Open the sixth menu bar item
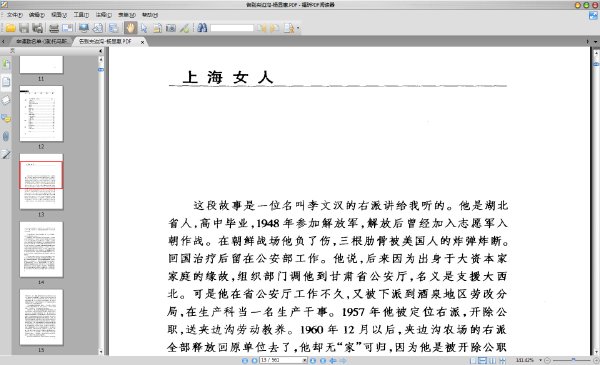Screen dimensions: 600x365 (127, 15)
